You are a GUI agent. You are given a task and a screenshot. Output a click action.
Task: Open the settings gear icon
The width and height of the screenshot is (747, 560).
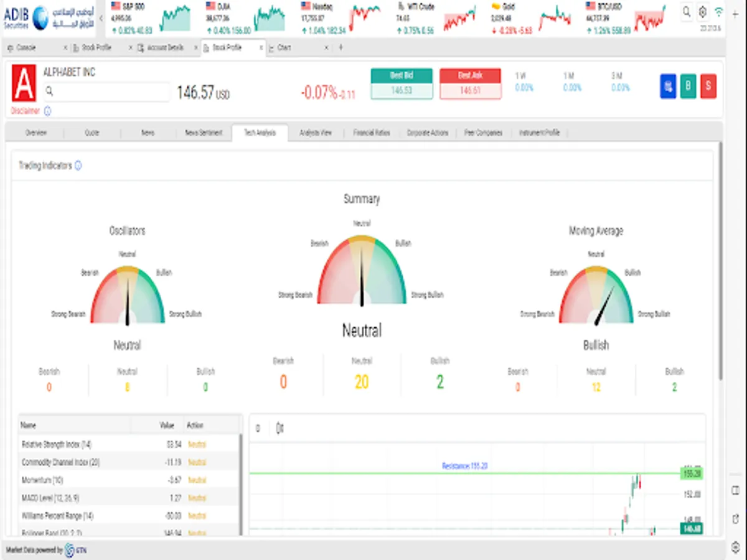(x=702, y=12)
